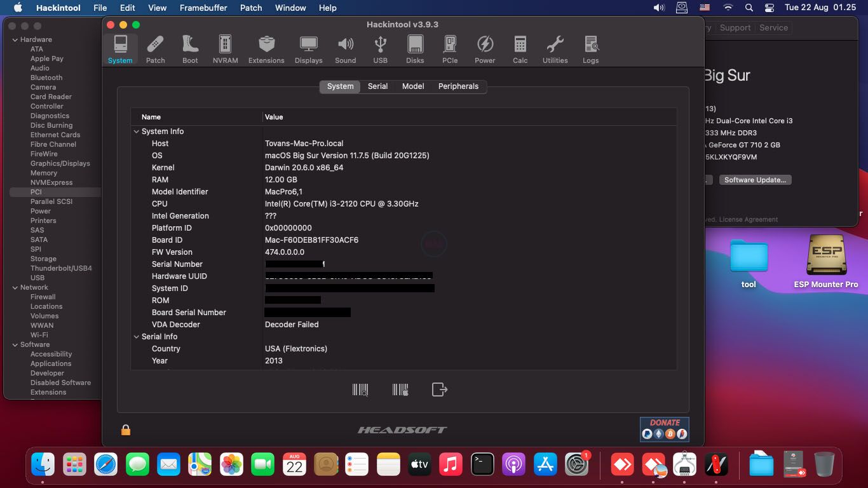868x488 pixels.
Task: Open Terminal from the Dock
Action: click(x=482, y=464)
